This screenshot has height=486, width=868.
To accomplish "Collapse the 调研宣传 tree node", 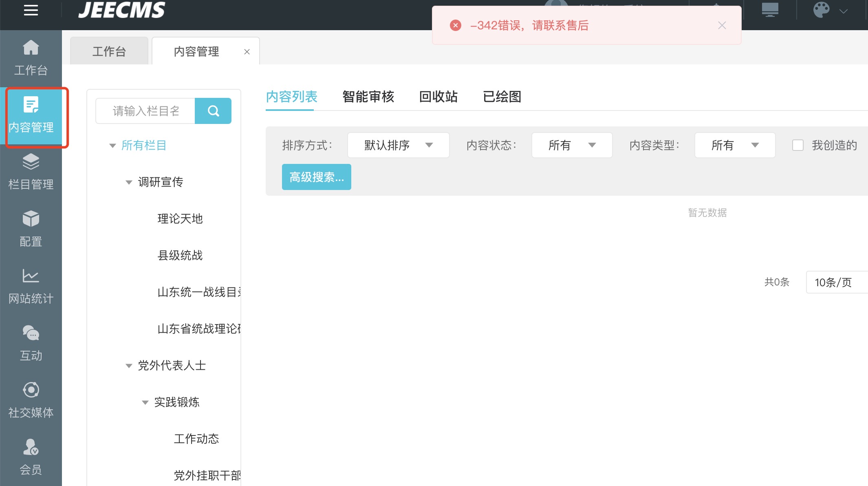I will tap(129, 182).
